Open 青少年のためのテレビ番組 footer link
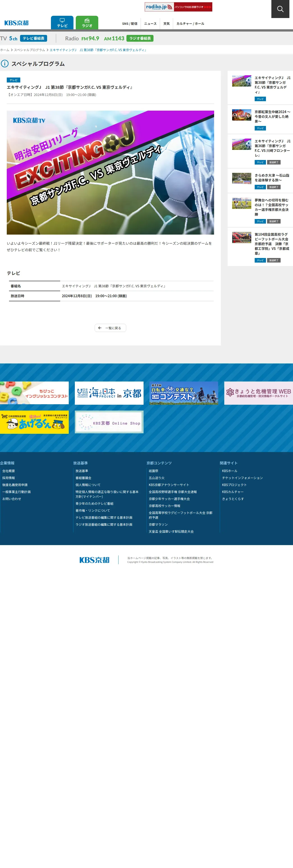 point(94,503)
